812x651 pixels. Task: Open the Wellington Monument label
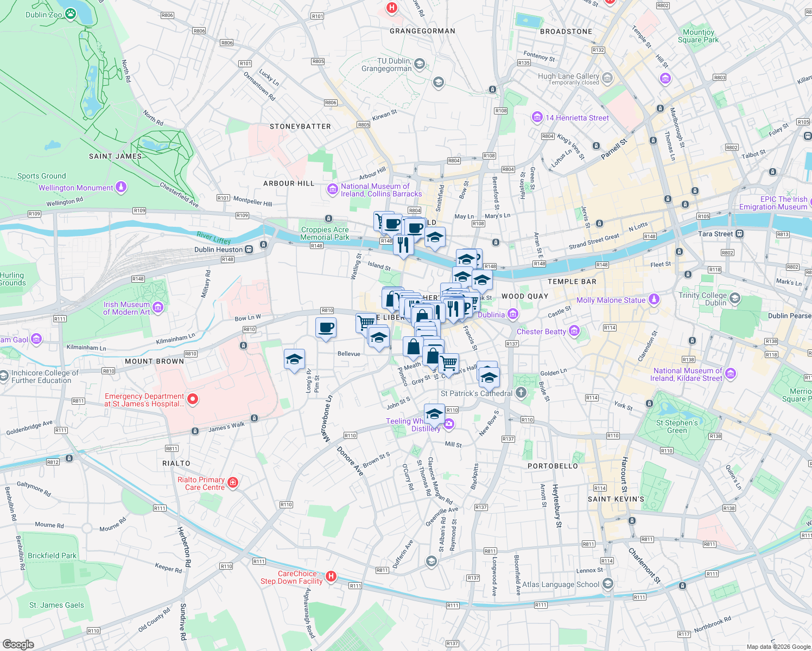(76, 188)
